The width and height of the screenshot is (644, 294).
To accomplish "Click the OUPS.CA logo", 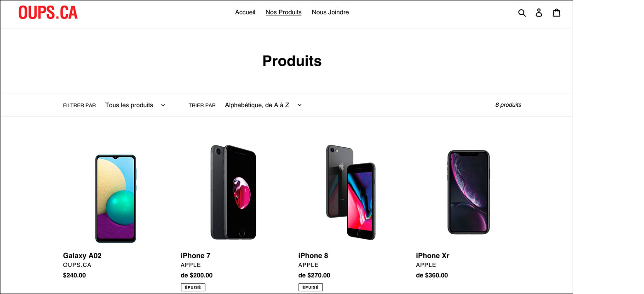I will [48, 12].
